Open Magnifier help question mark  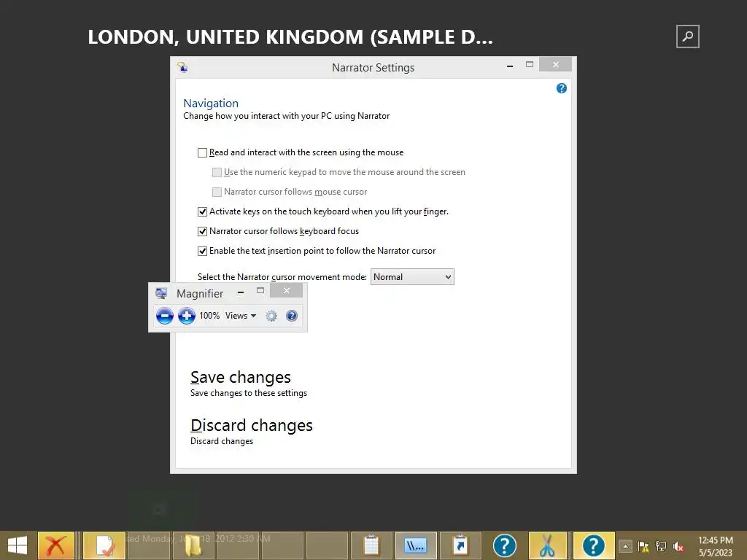click(292, 316)
